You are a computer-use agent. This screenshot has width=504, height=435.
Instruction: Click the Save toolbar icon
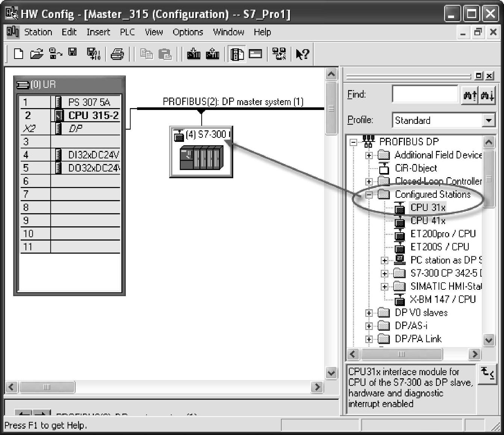(x=73, y=53)
